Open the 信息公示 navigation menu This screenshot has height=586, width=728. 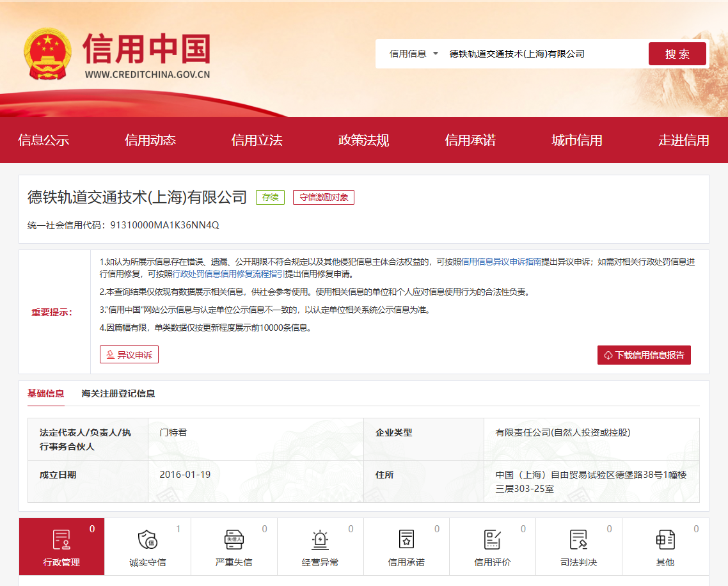point(44,140)
